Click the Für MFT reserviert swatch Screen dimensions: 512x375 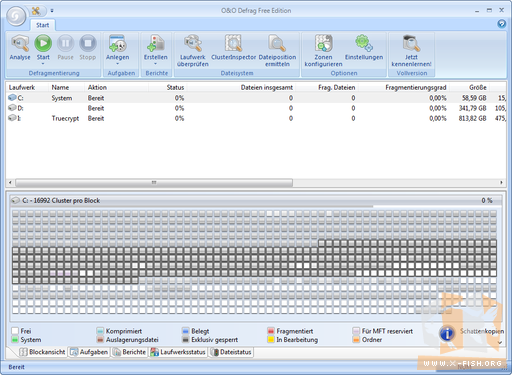pos(356,331)
